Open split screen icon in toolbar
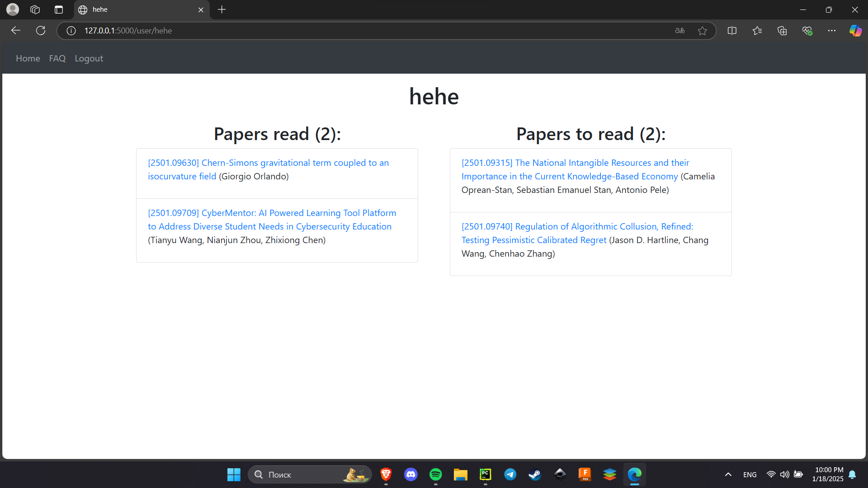 coord(732,31)
